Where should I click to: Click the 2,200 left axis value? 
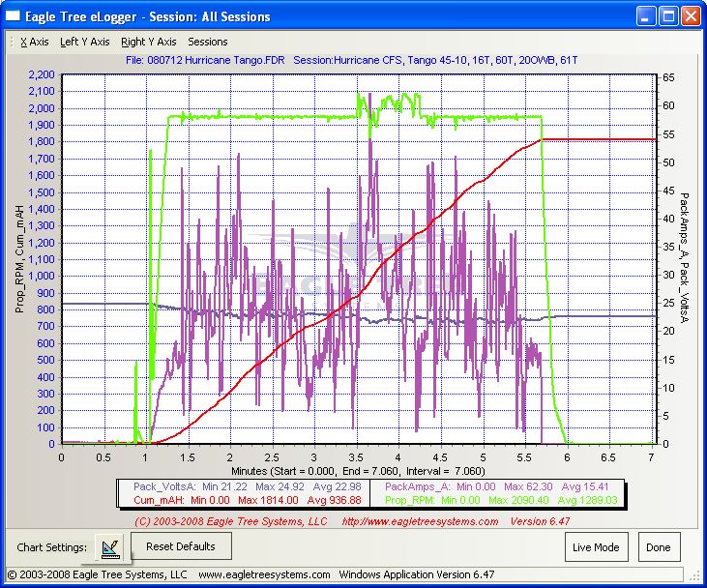point(42,74)
